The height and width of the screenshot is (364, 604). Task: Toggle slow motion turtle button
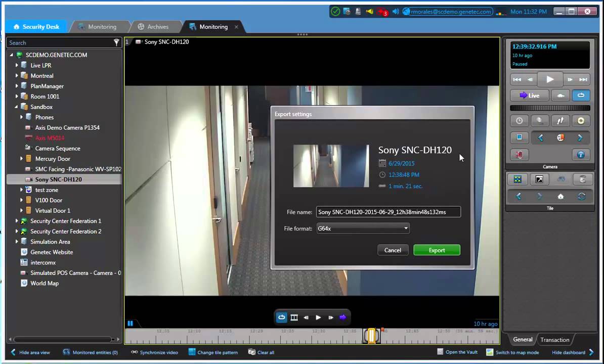pyautogui.click(x=560, y=96)
